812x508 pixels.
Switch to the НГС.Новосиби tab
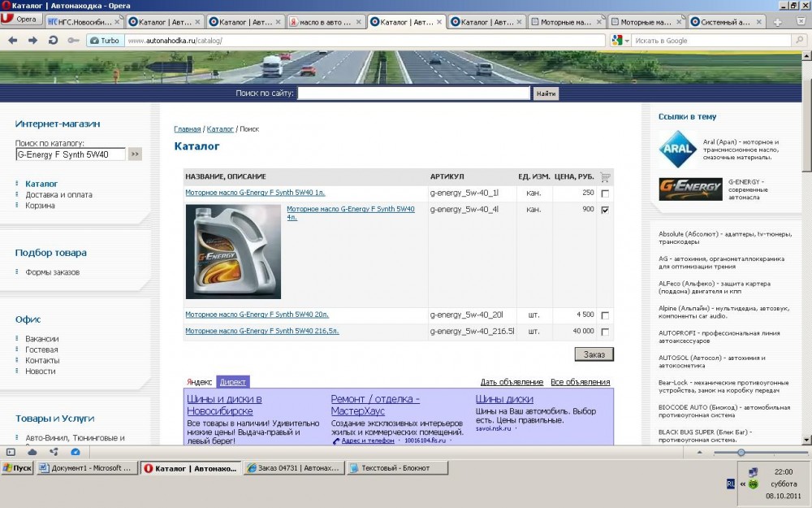coord(84,22)
